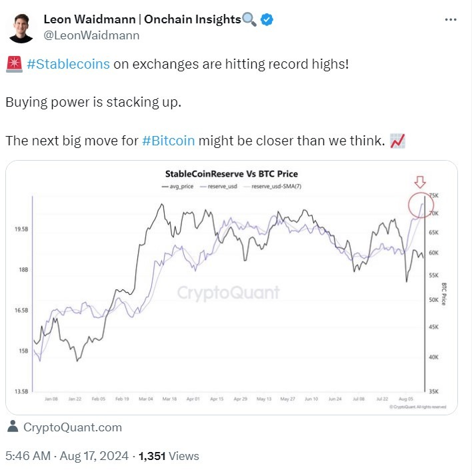Click the chart-increasing emoji after the tweet text

point(398,141)
